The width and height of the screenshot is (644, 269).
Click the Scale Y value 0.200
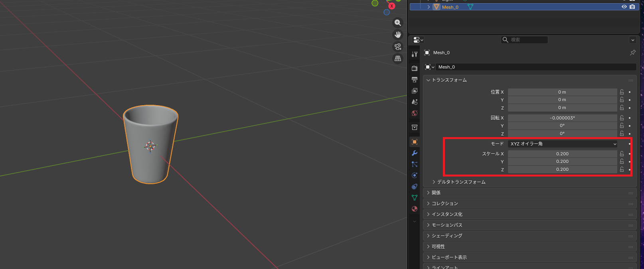point(562,161)
